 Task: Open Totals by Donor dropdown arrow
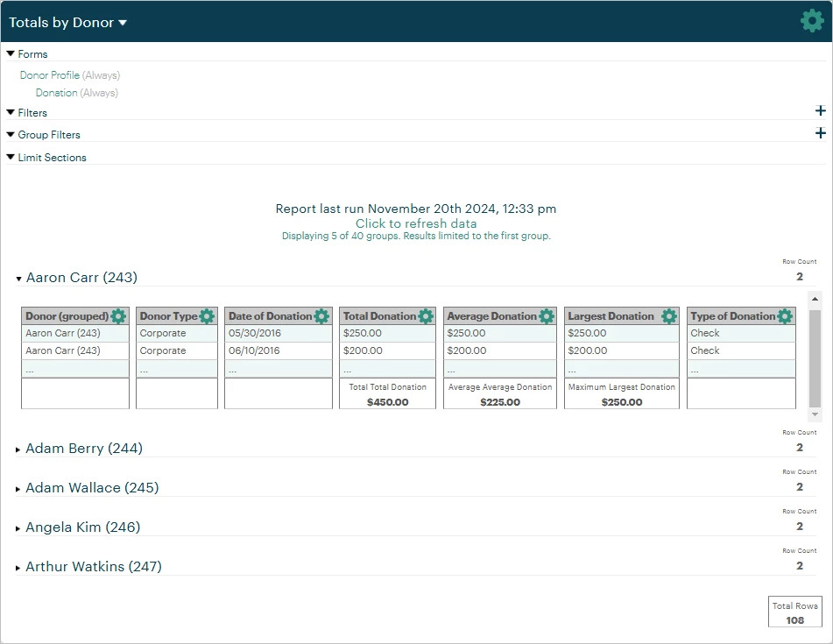click(x=123, y=23)
